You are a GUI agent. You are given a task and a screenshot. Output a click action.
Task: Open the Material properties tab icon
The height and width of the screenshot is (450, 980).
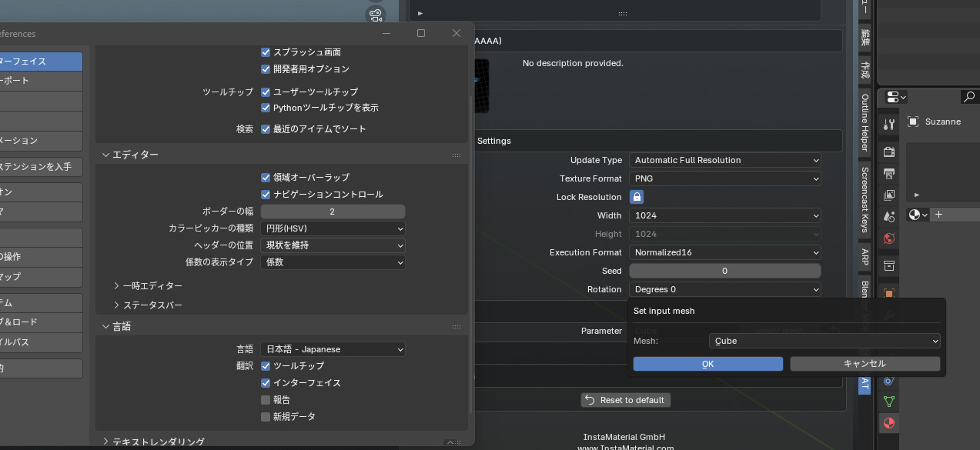click(889, 423)
